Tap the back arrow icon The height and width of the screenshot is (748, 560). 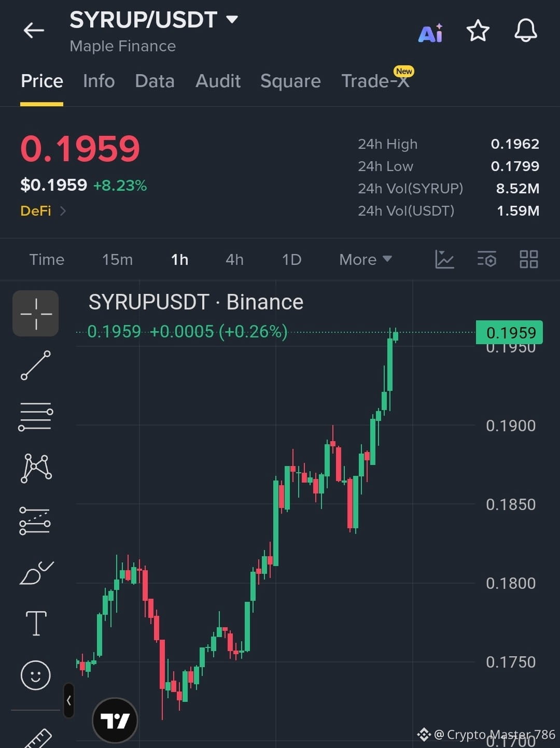(x=34, y=31)
